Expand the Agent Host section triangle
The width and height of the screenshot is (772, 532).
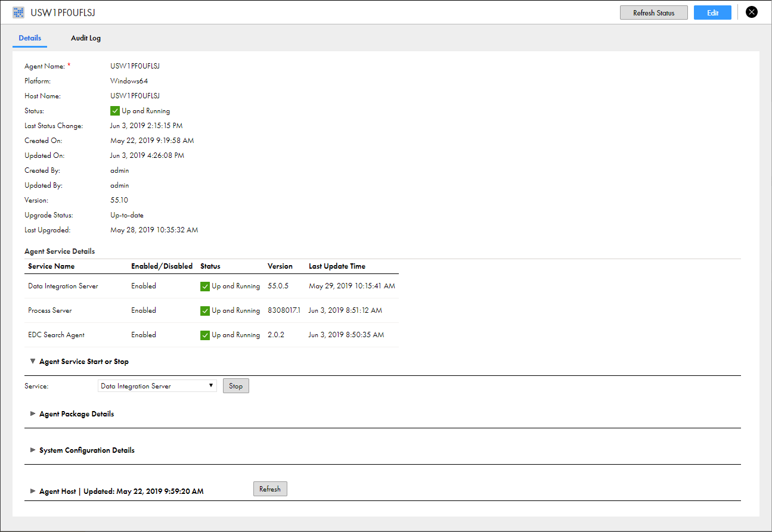pyautogui.click(x=33, y=491)
